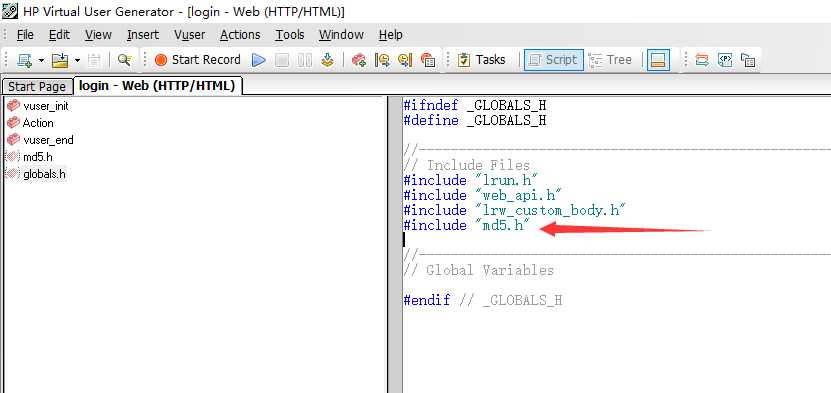Click the End Transaction icon
Screen dimensions: 831x393
coord(405,60)
